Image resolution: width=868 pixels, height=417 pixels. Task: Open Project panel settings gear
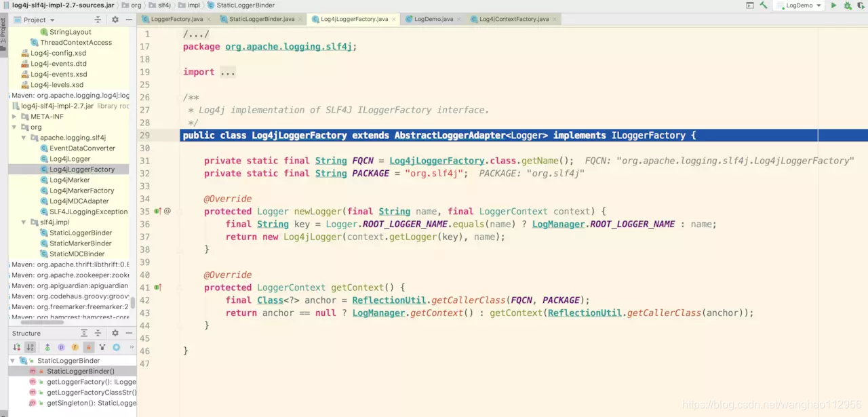115,20
